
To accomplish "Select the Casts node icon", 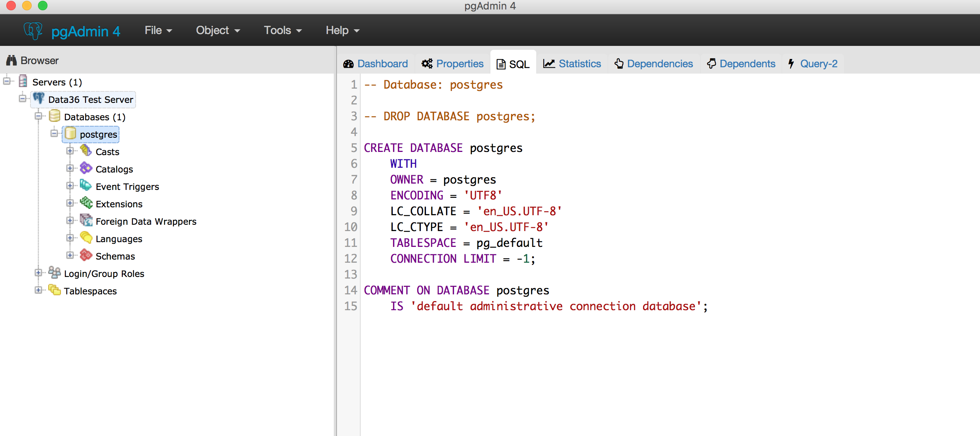I will click(x=86, y=151).
